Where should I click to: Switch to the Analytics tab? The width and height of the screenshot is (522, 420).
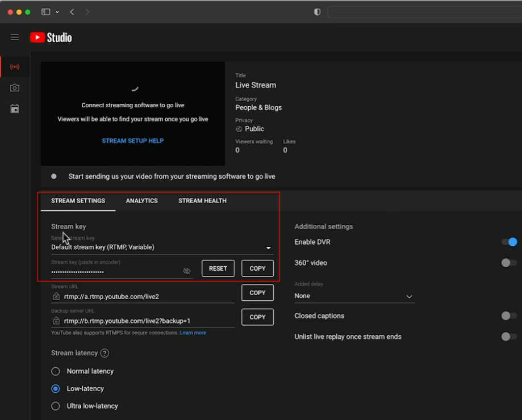[x=142, y=201]
